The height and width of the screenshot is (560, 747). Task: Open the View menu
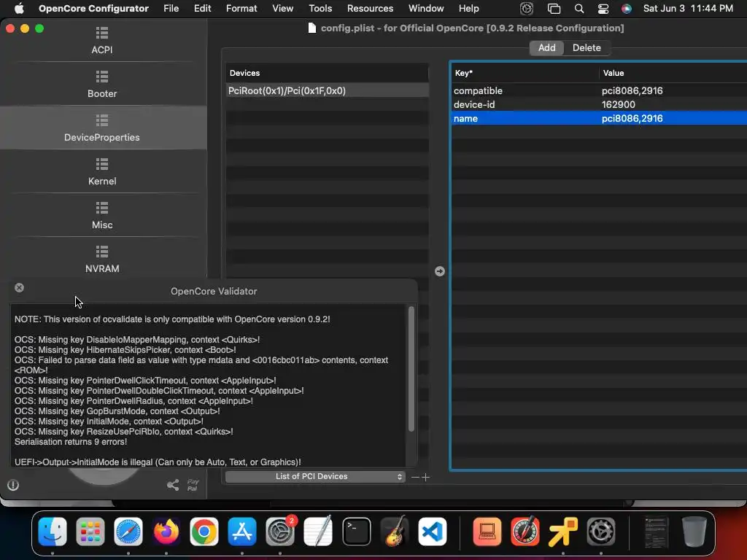(x=282, y=8)
